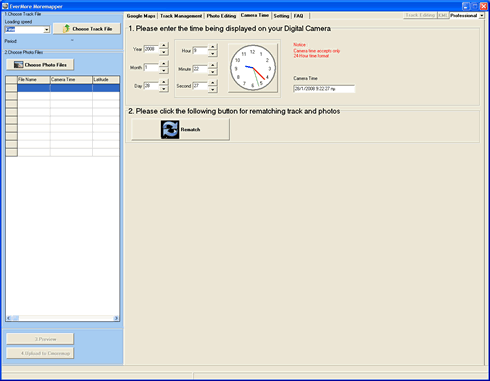Click the analog clock face
490x381 pixels.
(x=253, y=68)
